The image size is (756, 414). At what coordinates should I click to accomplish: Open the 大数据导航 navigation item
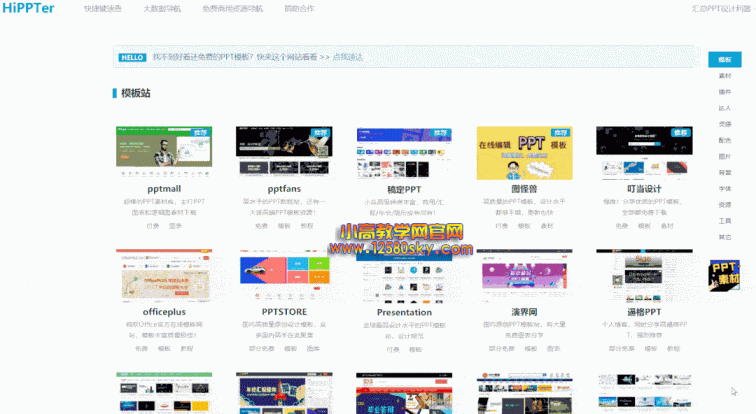(x=162, y=9)
